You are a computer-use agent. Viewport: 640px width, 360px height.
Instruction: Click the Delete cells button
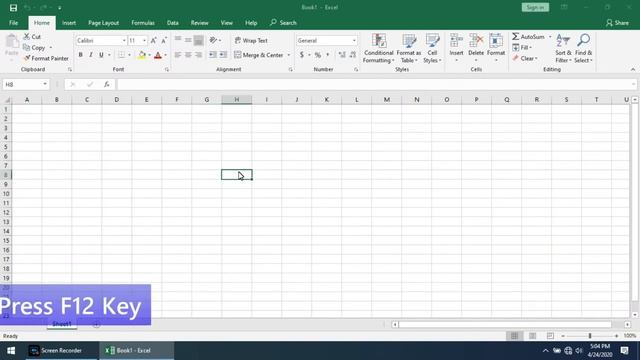(x=476, y=49)
